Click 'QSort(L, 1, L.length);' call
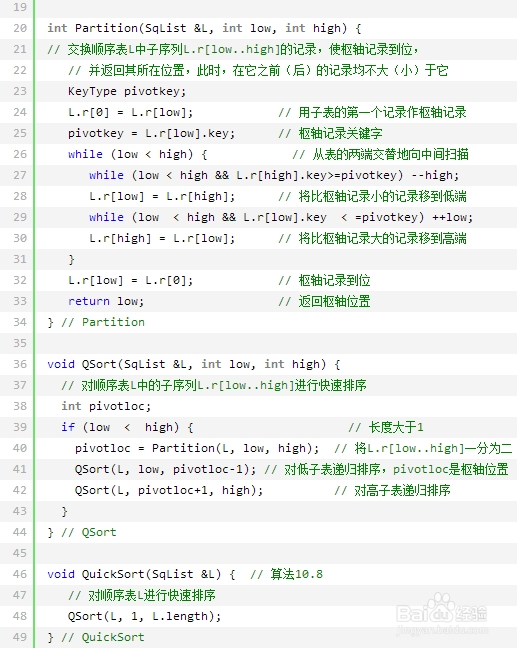Image resolution: width=517 pixels, height=648 pixels. [x=144, y=616]
